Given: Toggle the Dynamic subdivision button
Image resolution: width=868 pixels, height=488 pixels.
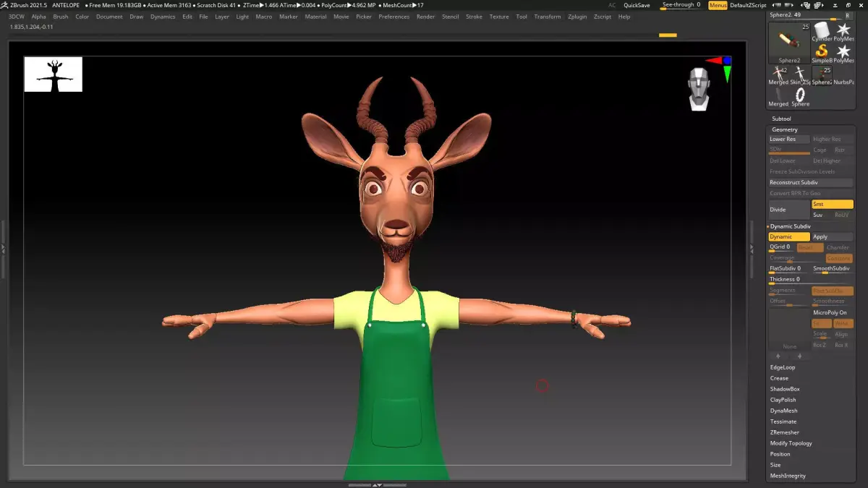Looking at the screenshot, I should 789,237.
